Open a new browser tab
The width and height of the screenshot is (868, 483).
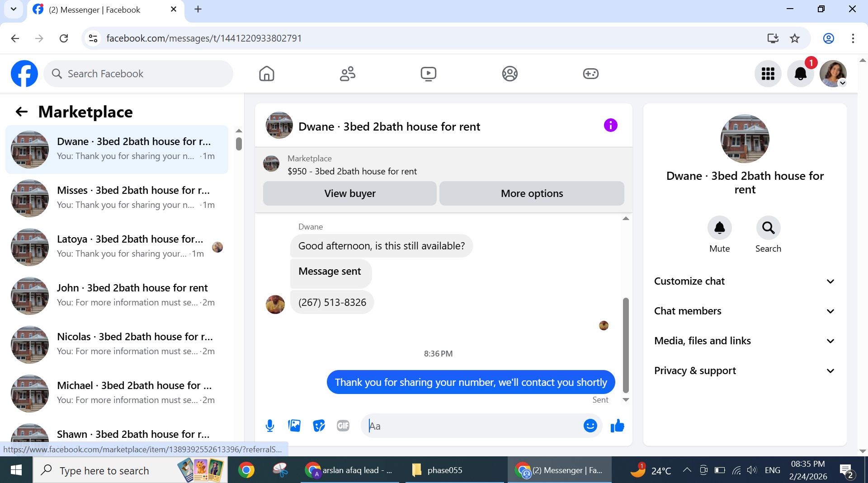[x=198, y=9]
